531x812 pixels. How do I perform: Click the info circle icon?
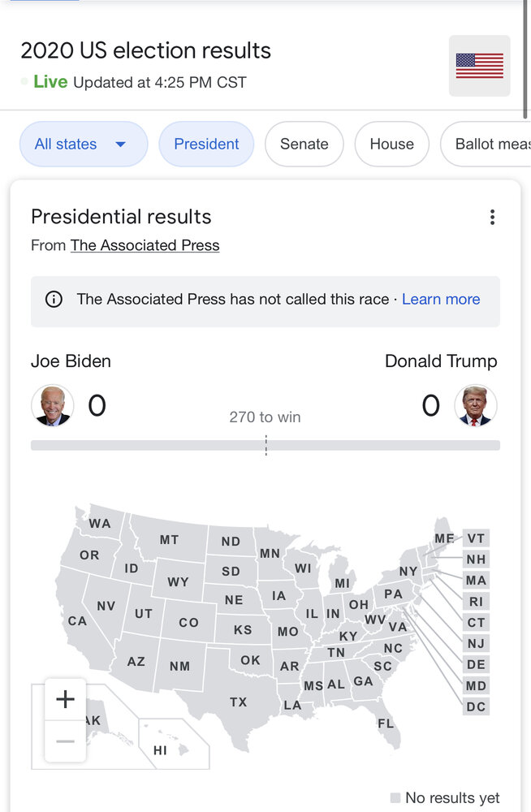(54, 300)
